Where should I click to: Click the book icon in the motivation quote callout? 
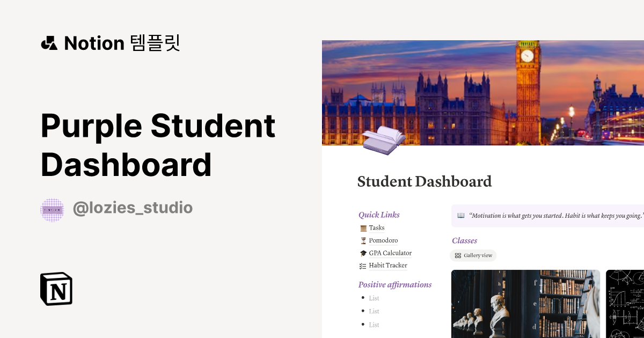tap(462, 215)
